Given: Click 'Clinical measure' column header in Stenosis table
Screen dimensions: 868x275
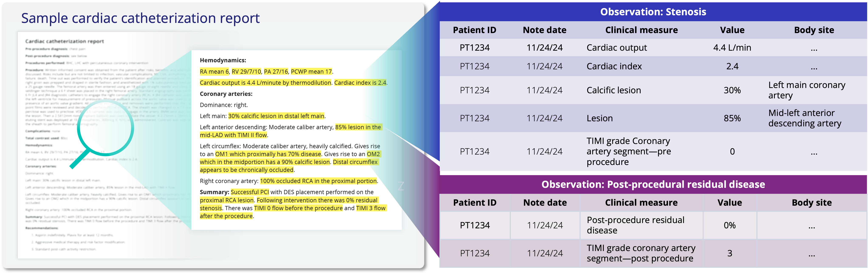Looking at the screenshot, I should [x=641, y=30].
